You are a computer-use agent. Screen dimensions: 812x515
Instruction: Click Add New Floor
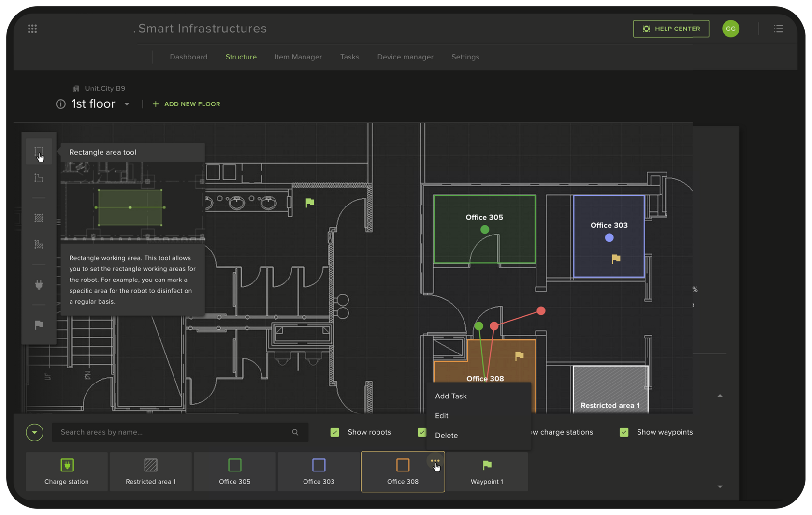tap(187, 104)
